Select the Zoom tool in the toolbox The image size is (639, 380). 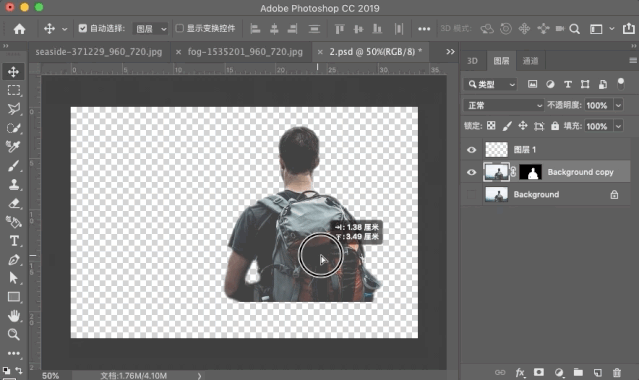(x=13, y=334)
